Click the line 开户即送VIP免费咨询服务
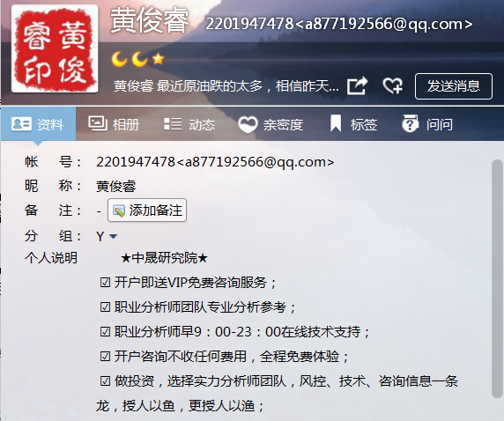The image size is (504, 421). [188, 283]
